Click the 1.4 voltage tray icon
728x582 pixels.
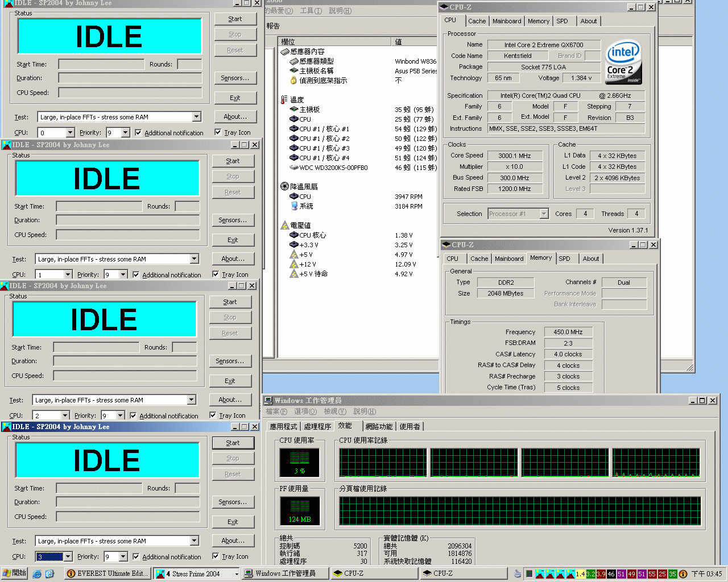point(580,574)
